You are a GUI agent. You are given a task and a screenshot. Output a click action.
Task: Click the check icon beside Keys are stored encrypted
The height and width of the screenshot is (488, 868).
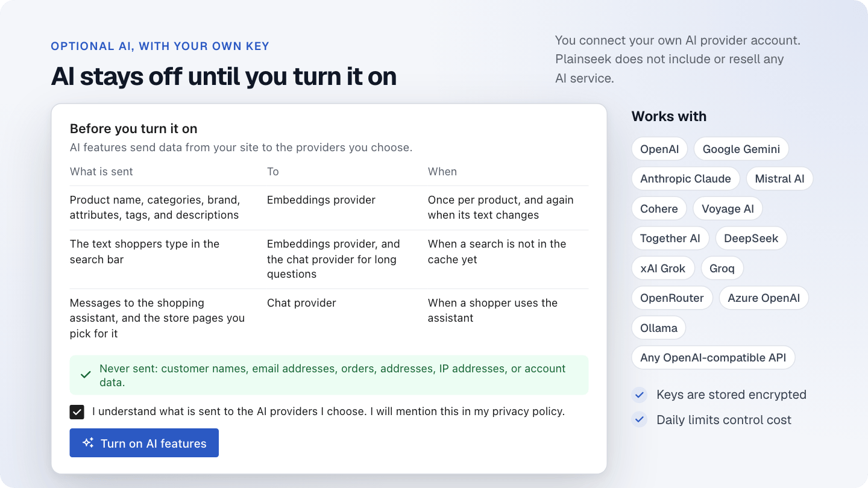pyautogui.click(x=639, y=395)
